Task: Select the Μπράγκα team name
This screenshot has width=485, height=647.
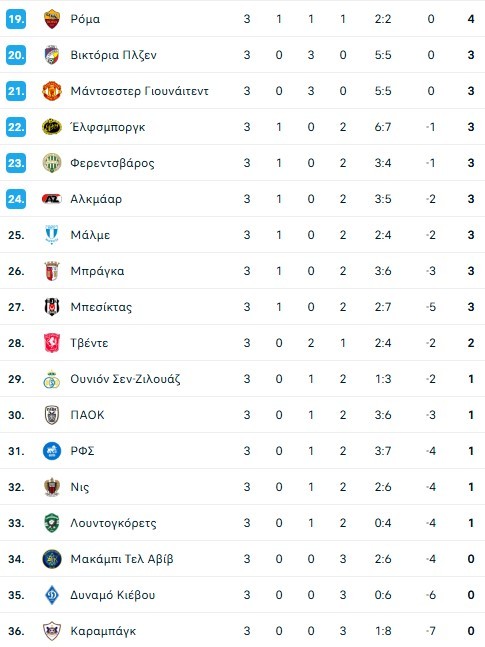Action: [97, 271]
